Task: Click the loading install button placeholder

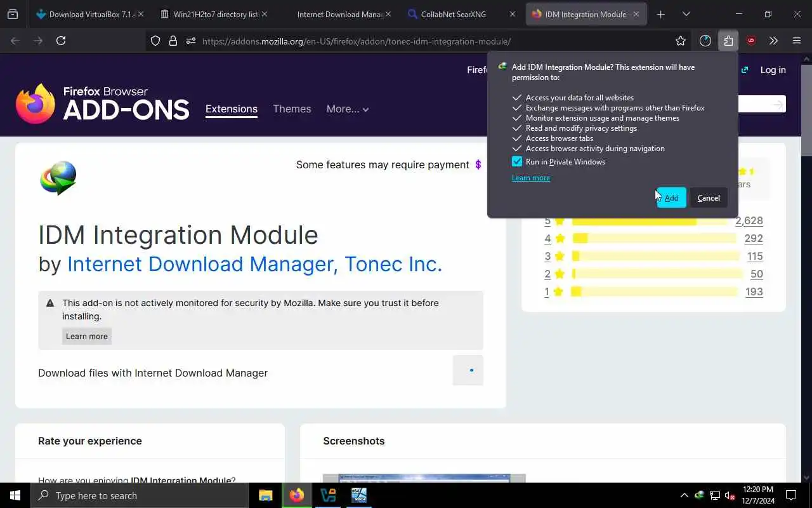Action: click(468, 370)
